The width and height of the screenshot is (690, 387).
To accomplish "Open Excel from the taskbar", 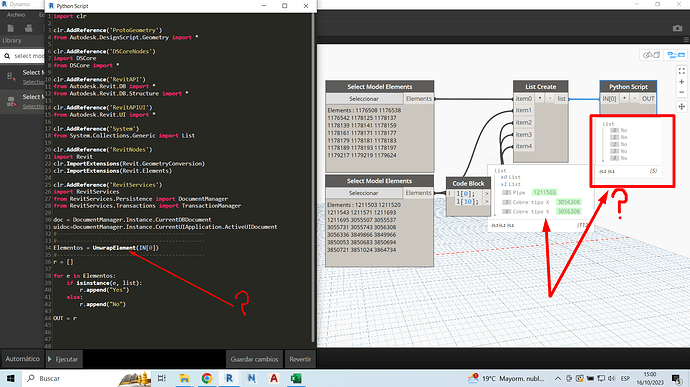I will coord(296,378).
